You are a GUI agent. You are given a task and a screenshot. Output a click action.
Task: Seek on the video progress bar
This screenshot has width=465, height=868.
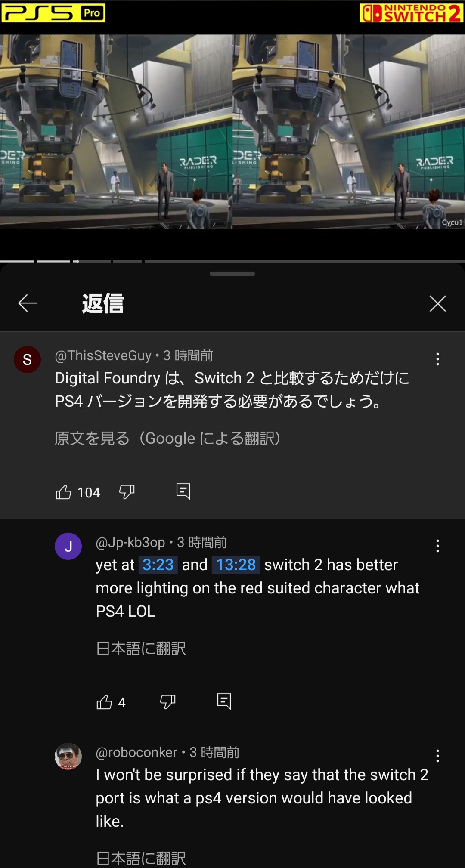[x=232, y=261]
